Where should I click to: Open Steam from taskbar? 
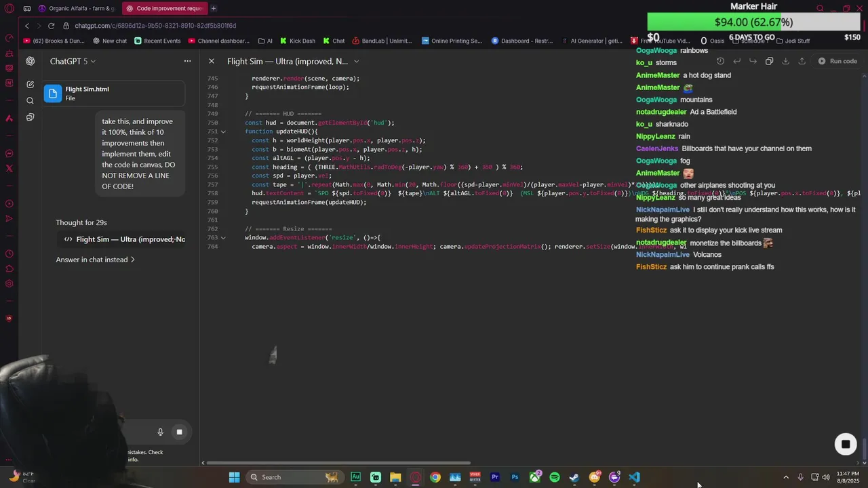point(574,477)
